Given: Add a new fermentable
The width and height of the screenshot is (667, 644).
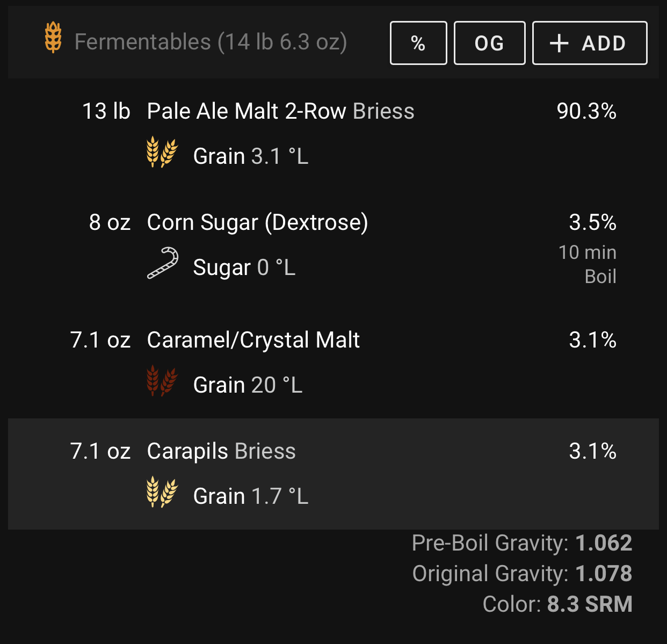Looking at the screenshot, I should (590, 43).
